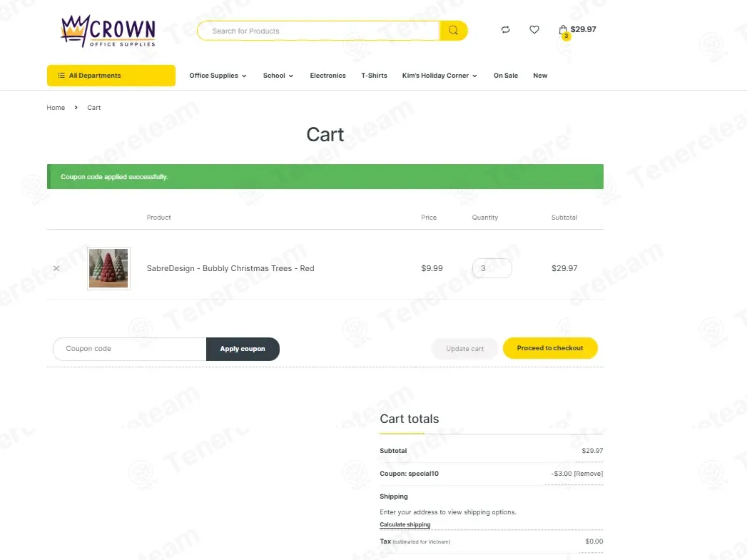747x560 pixels.
Task: Click the Apply coupon button
Action: pos(243,349)
